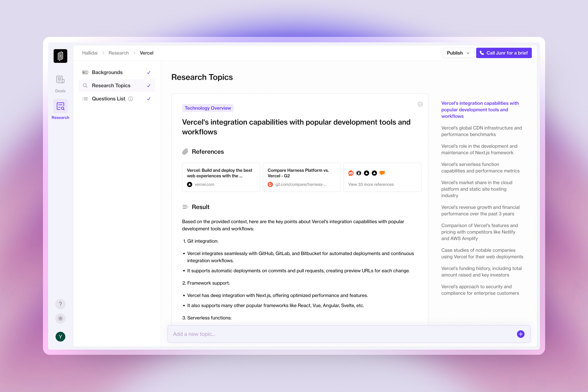The image size is (588, 392).
Task: Toggle the light theme sun icon
Action: pos(60,318)
